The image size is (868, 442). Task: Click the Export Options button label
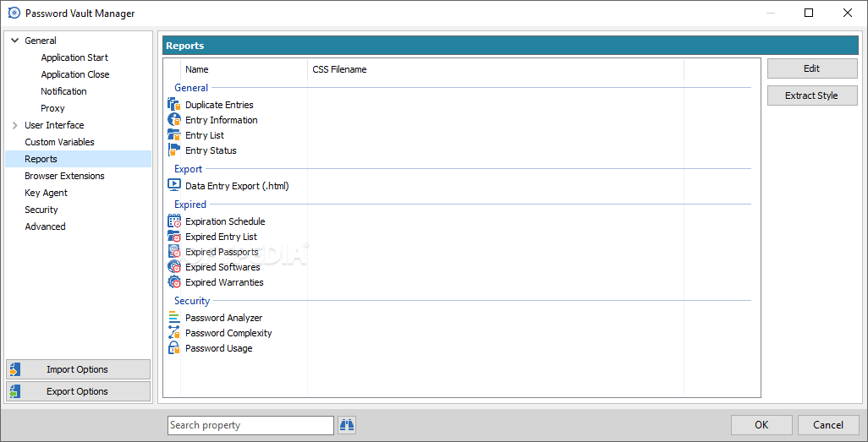coord(78,391)
